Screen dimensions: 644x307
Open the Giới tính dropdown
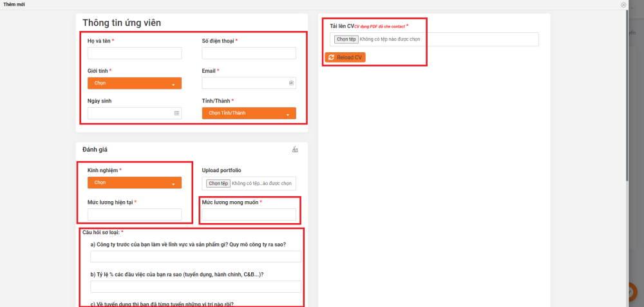(135, 83)
